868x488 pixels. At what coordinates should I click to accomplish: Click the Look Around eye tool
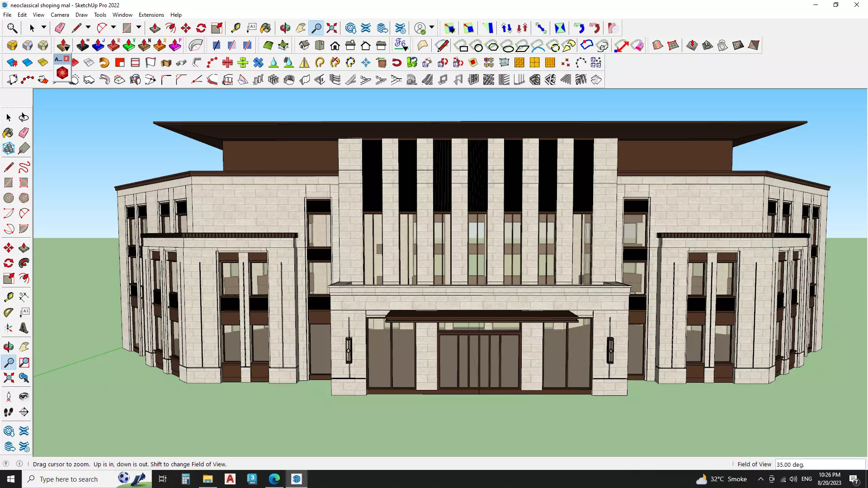click(24, 397)
